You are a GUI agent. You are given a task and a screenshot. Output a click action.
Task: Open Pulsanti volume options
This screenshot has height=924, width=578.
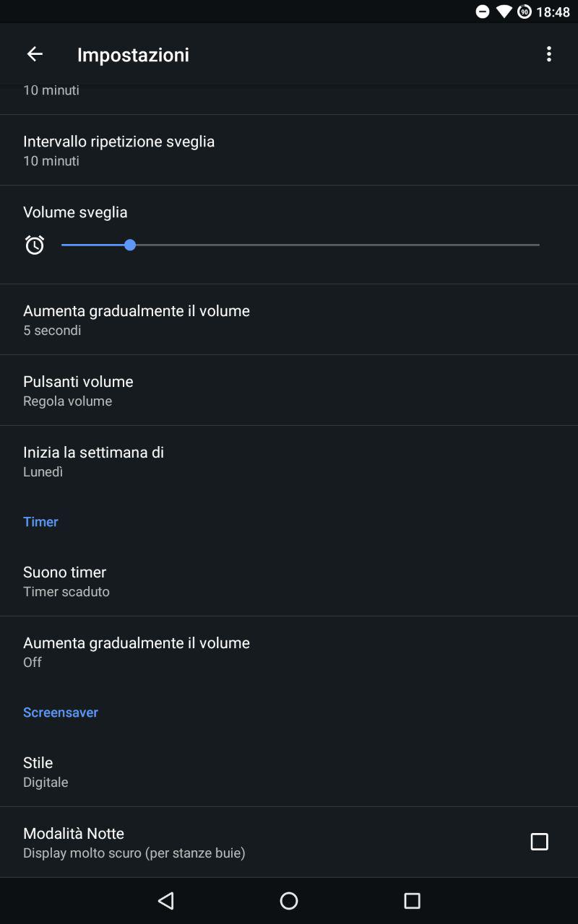(289, 391)
